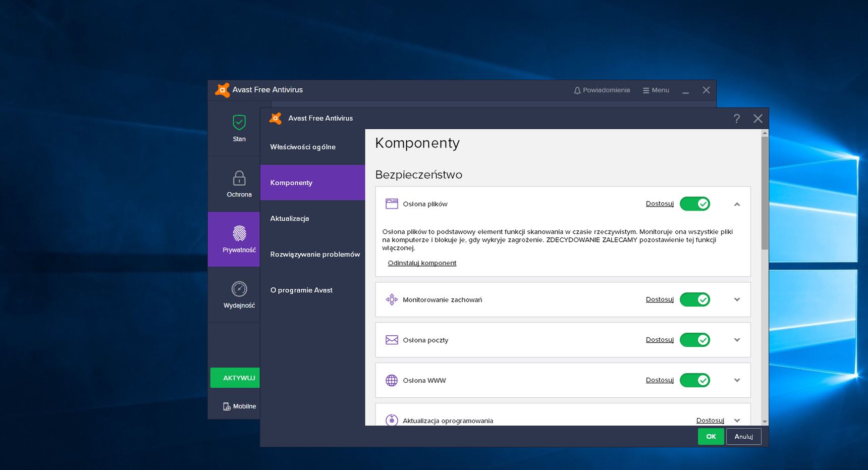Image resolution: width=868 pixels, height=470 pixels.
Task: Turn off the Osłona WWW switch
Action: click(695, 380)
